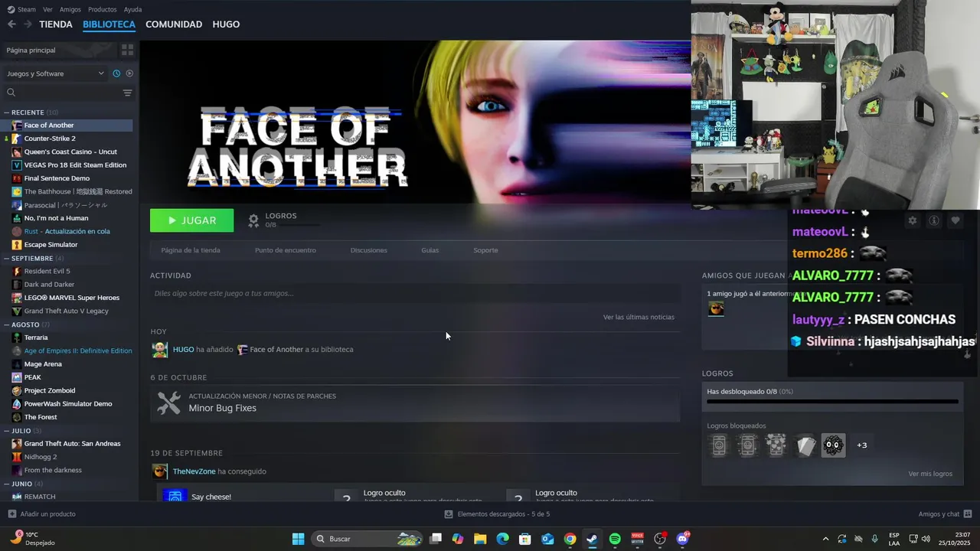Open Google Chrome from the taskbar
This screenshot has width=980, height=551.
(x=570, y=539)
